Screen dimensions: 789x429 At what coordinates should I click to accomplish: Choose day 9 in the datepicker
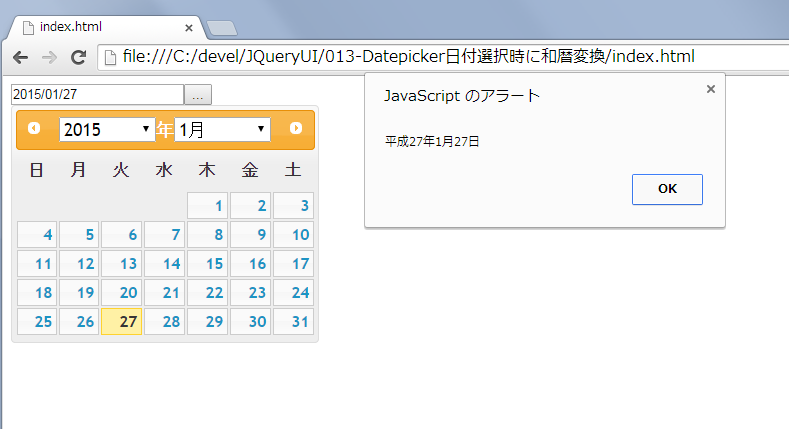click(251, 234)
